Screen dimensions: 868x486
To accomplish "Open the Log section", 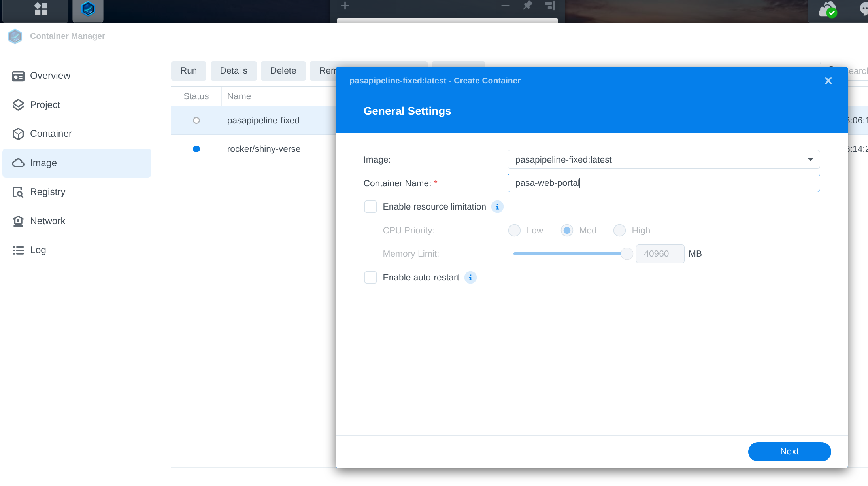I will 38,250.
